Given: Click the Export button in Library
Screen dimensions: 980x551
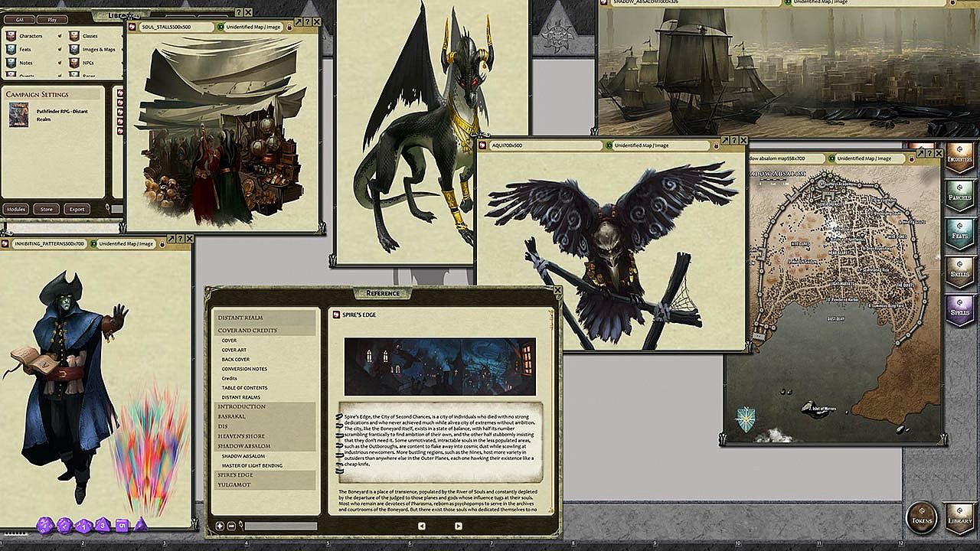Looking at the screenshot, I should pyautogui.click(x=77, y=209).
